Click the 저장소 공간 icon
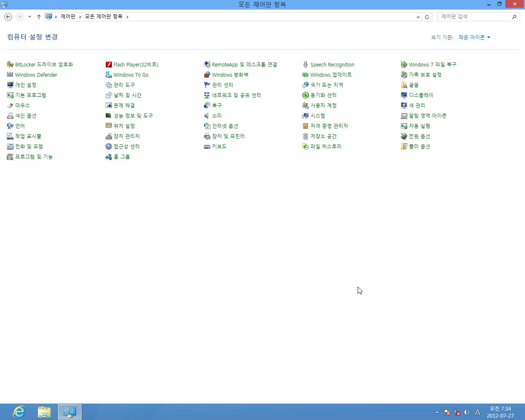This screenshot has width=525, height=420. [306, 136]
